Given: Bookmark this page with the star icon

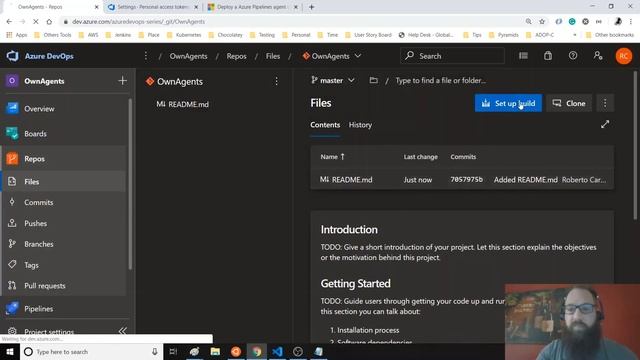Looking at the screenshot, I should coord(542,22).
